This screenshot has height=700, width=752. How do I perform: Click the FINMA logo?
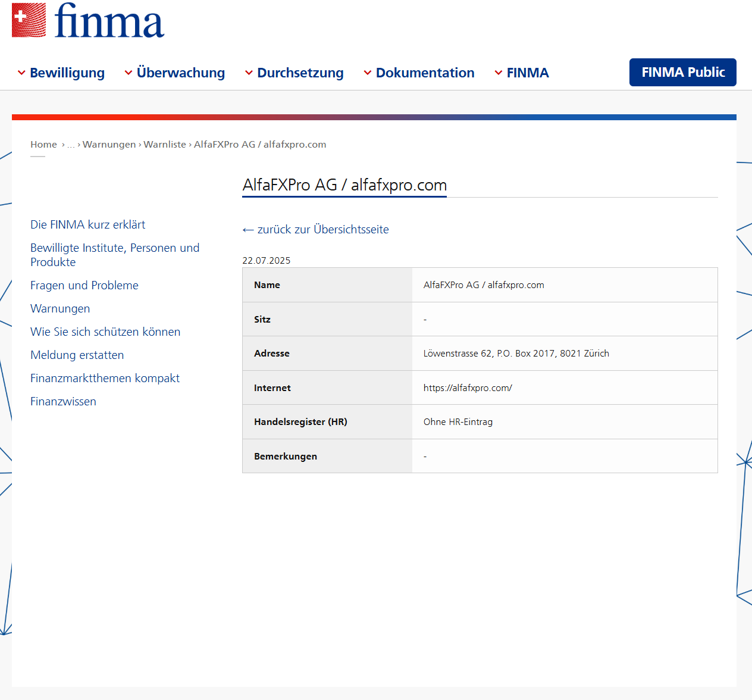point(88,21)
